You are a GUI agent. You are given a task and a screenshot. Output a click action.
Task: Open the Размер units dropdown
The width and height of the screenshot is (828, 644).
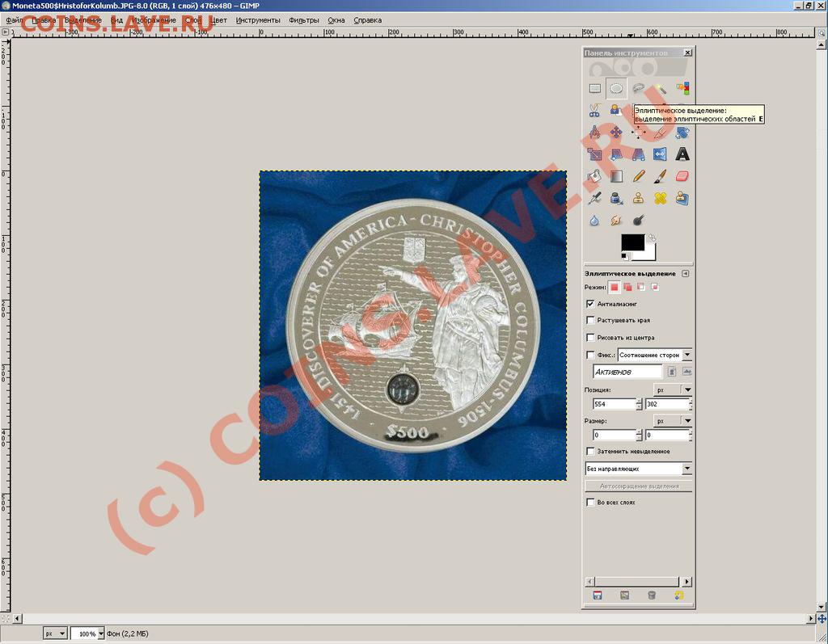coord(673,421)
